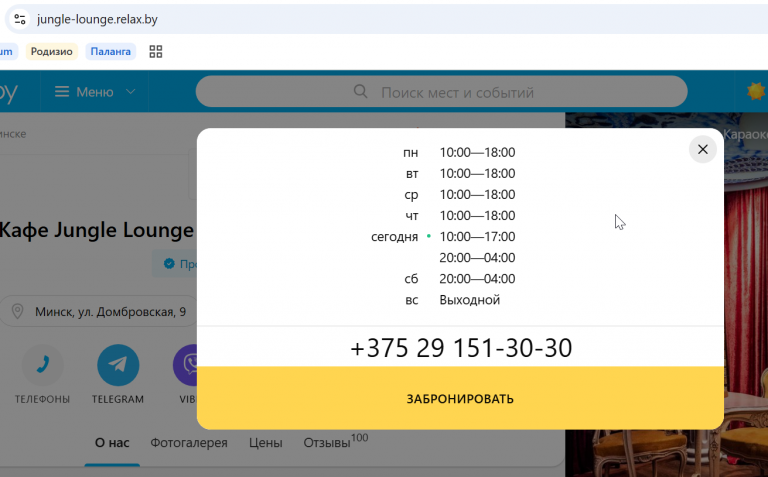Viewport: 768px width, 477px height.
Task: Expand the Меню dropdown chevron
Action: pyautogui.click(x=130, y=92)
